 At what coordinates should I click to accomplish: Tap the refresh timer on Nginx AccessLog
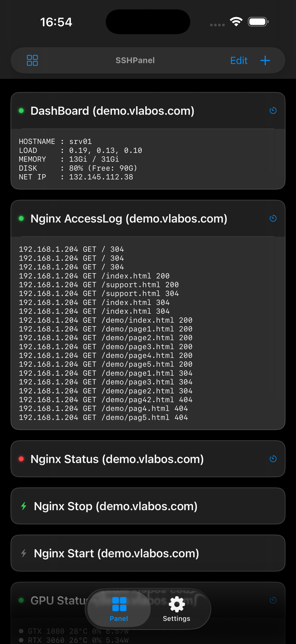pyautogui.click(x=273, y=218)
